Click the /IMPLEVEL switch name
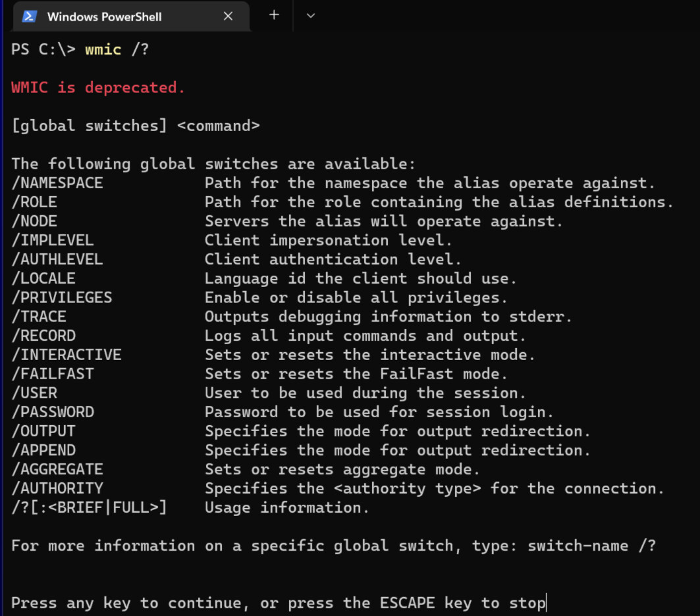 click(53, 240)
